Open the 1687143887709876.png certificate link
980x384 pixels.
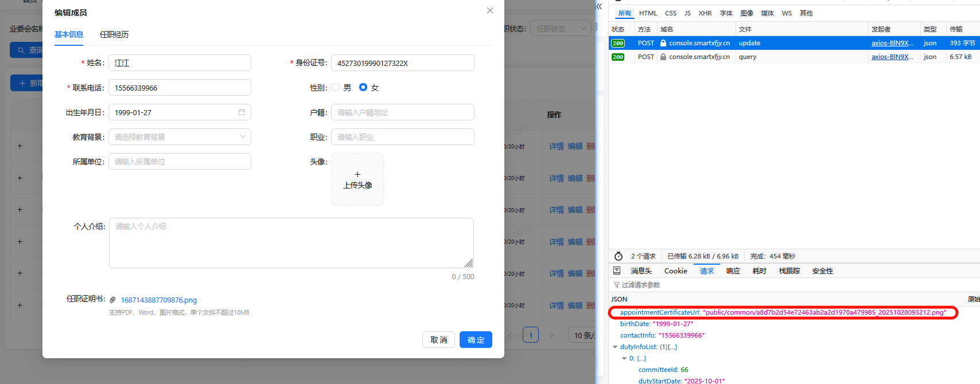(158, 300)
